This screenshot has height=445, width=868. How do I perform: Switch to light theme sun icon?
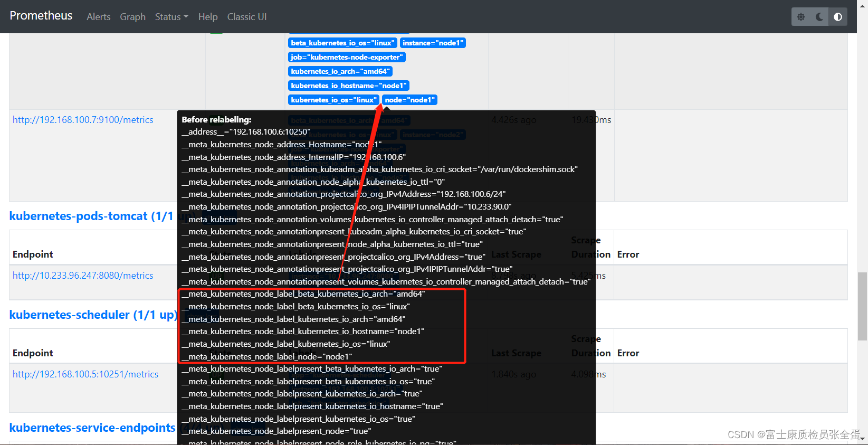coord(801,17)
